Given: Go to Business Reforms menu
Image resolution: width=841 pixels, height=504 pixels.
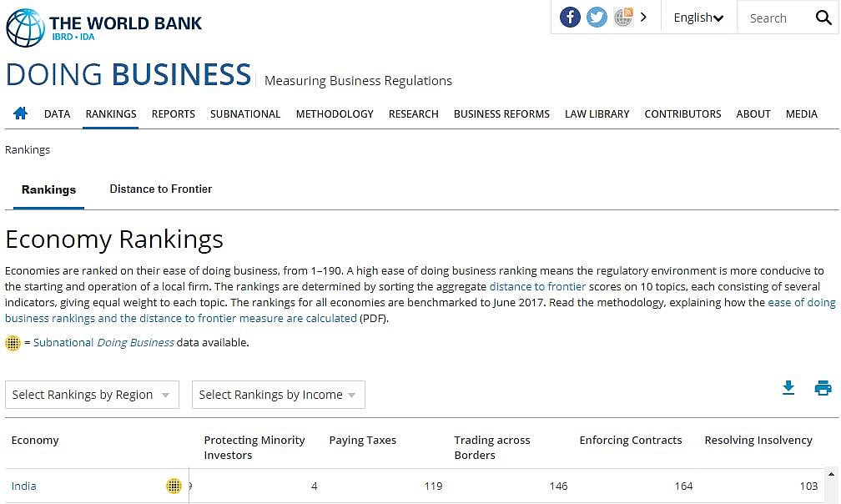Looking at the screenshot, I should [x=501, y=113].
